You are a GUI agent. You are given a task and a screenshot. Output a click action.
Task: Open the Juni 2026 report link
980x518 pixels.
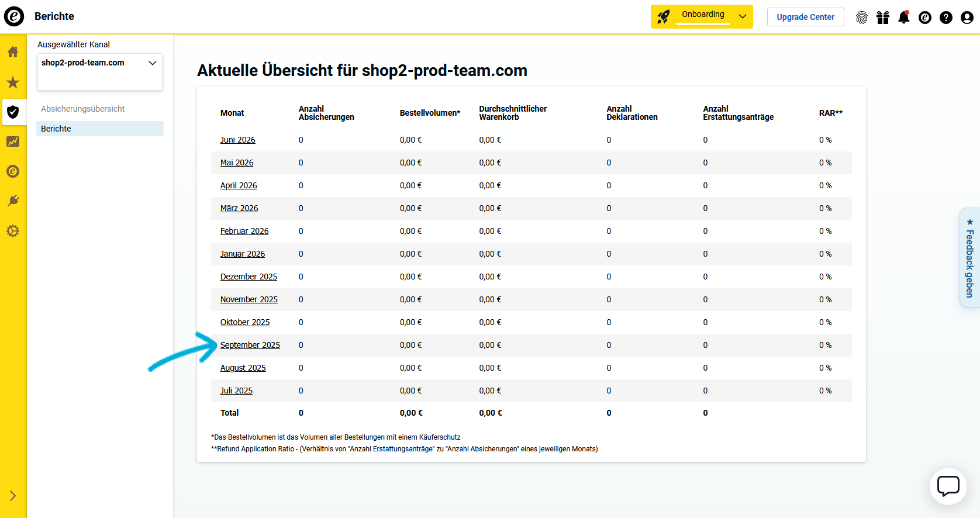tap(238, 140)
